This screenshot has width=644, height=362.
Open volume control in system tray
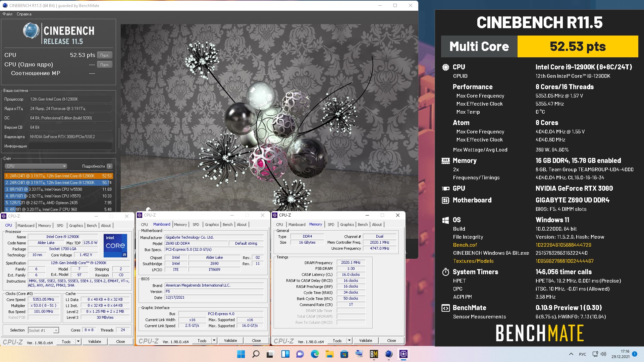click(603, 354)
